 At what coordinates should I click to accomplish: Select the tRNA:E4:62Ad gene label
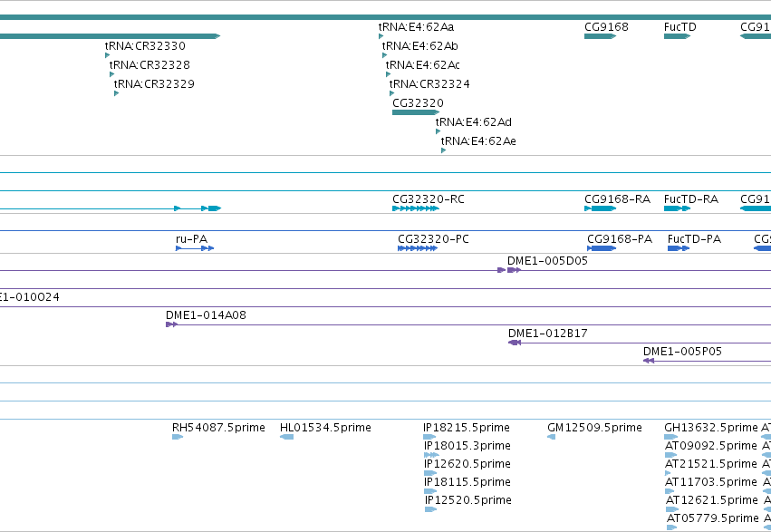(x=474, y=122)
